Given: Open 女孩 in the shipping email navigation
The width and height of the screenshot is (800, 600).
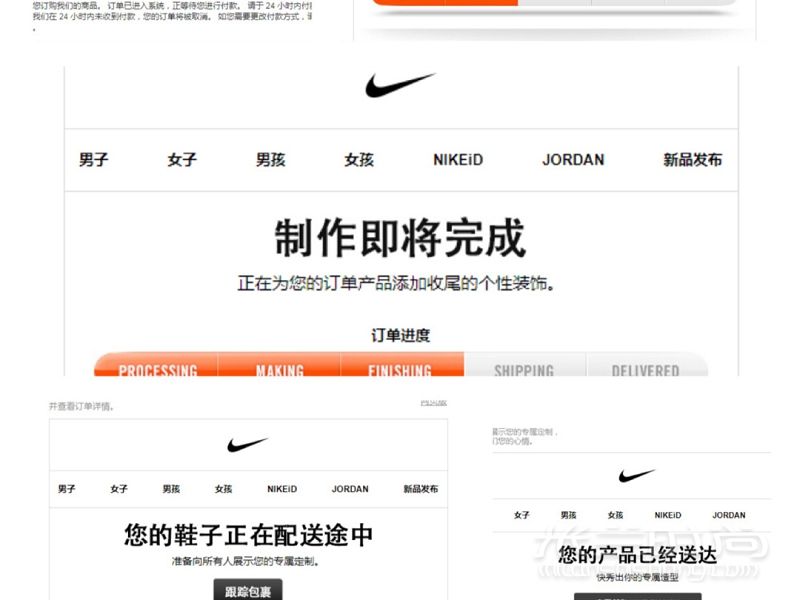Looking at the screenshot, I should pyautogui.click(x=223, y=489).
